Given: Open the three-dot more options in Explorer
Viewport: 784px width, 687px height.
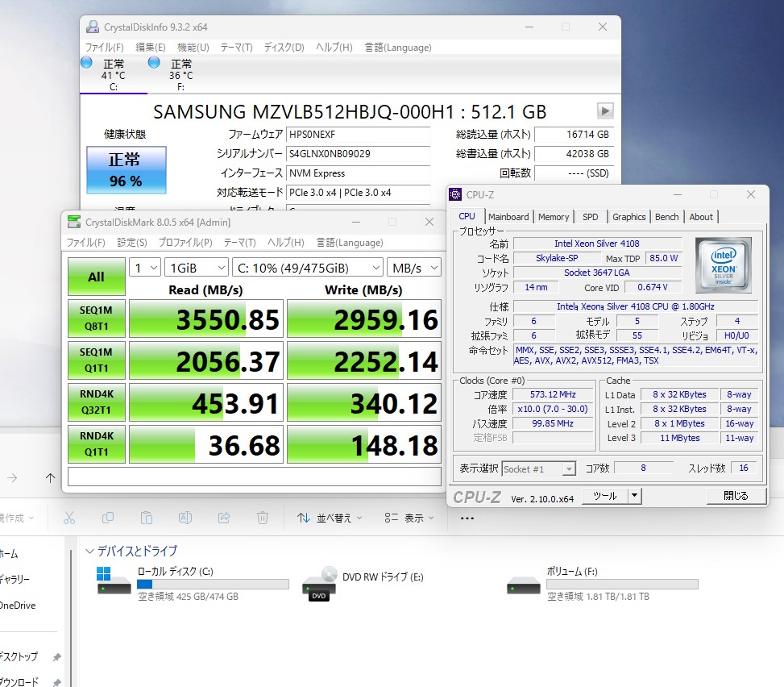Looking at the screenshot, I should coord(467,518).
